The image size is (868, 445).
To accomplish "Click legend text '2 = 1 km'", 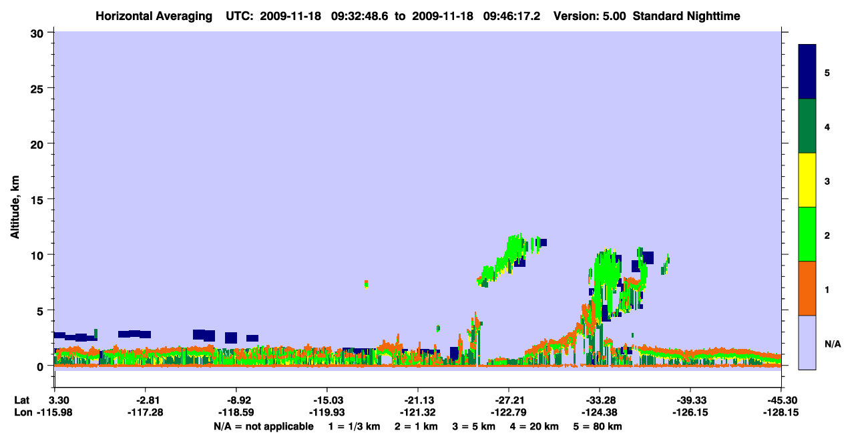I will pos(417,426).
